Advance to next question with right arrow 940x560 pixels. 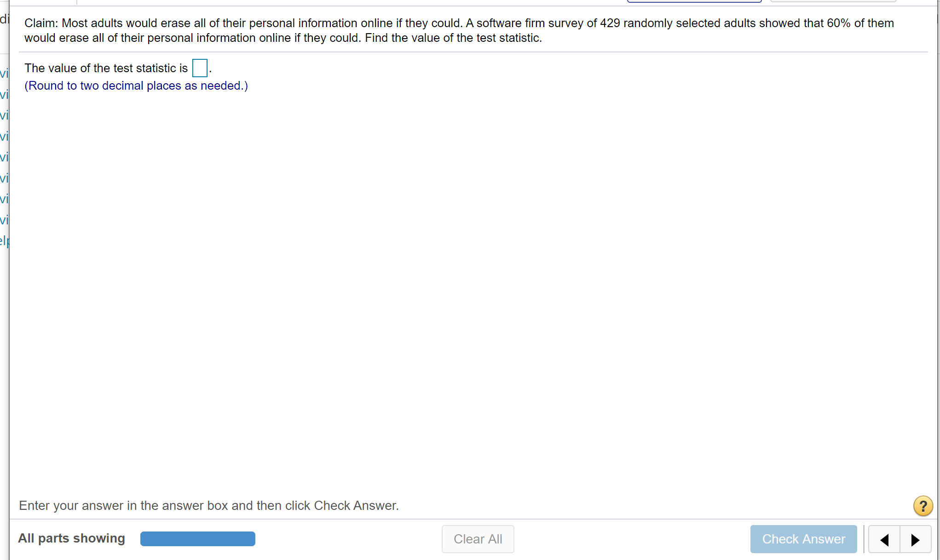point(915,539)
